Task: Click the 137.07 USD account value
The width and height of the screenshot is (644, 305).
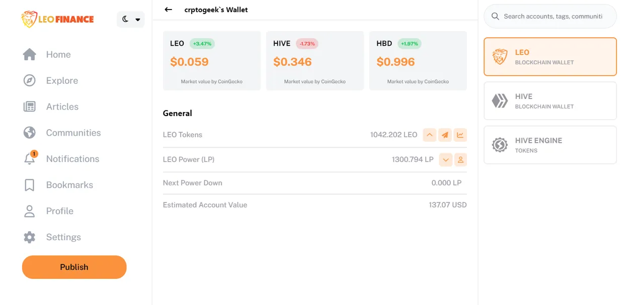Action: 448,205
